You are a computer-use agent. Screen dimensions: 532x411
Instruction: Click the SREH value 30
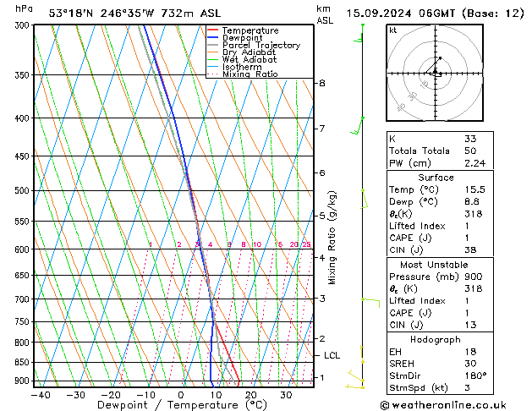pyautogui.click(x=470, y=364)
